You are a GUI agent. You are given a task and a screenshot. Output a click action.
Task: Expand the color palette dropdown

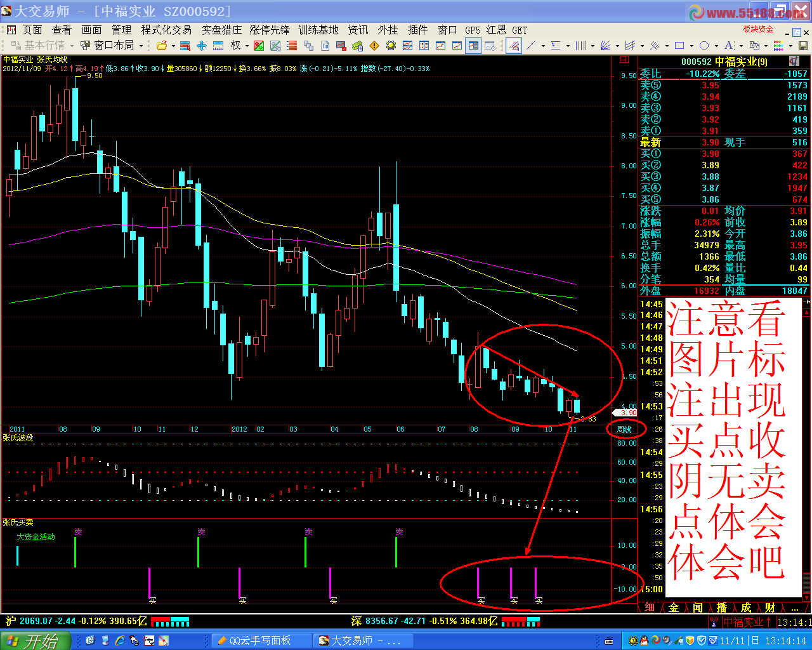[790, 46]
